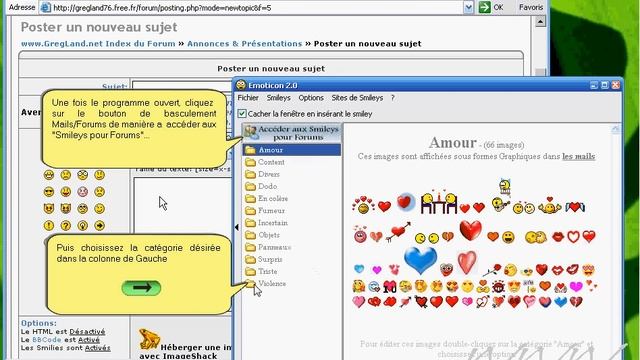
Task: Select the Objets category folder
Action: [x=262, y=235]
